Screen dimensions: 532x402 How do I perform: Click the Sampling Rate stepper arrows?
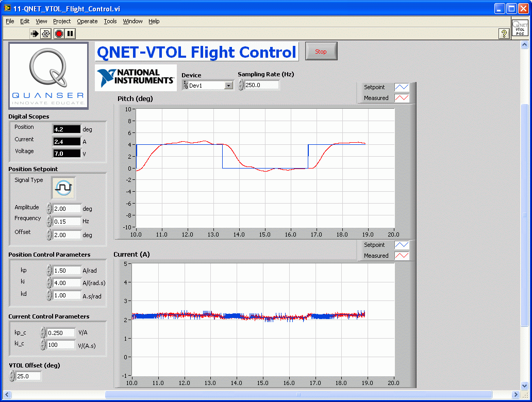(241, 85)
